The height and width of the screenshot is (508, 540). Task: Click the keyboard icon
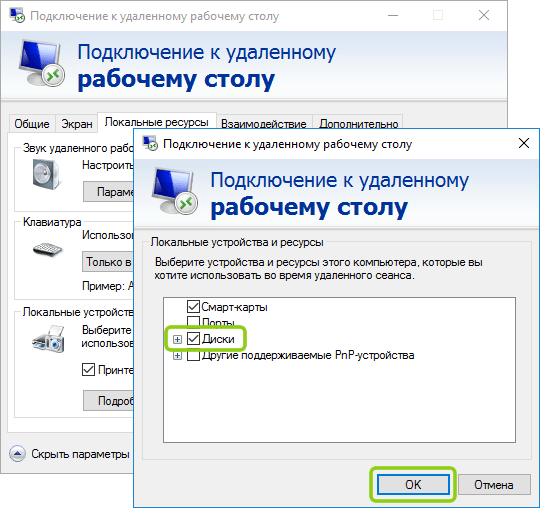point(47,249)
